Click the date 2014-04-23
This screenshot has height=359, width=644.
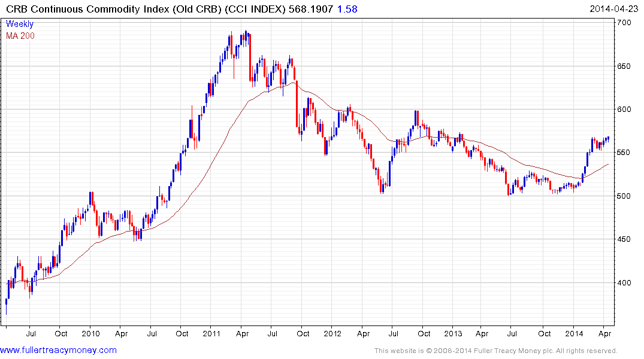[613, 9]
